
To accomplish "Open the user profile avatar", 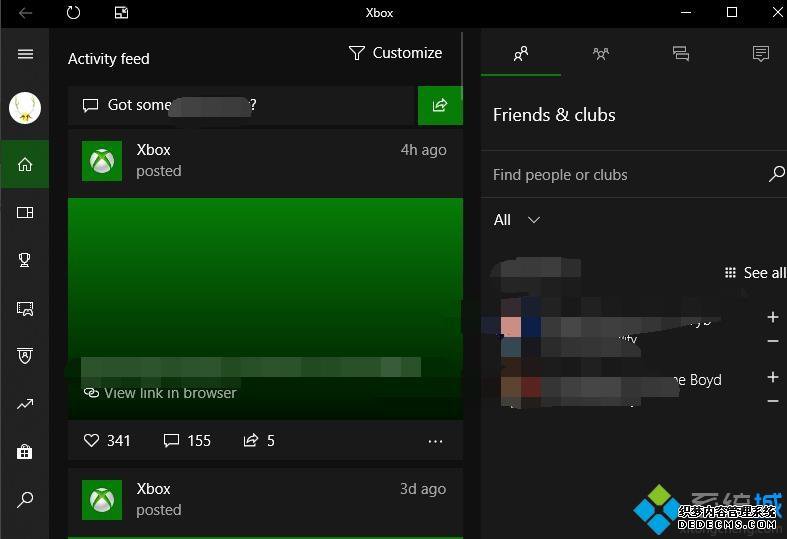I will click(25, 108).
